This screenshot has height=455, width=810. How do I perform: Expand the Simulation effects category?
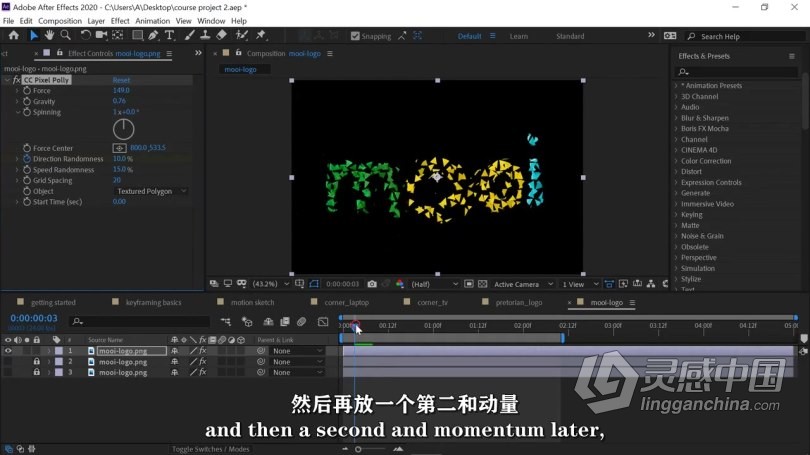(676, 269)
